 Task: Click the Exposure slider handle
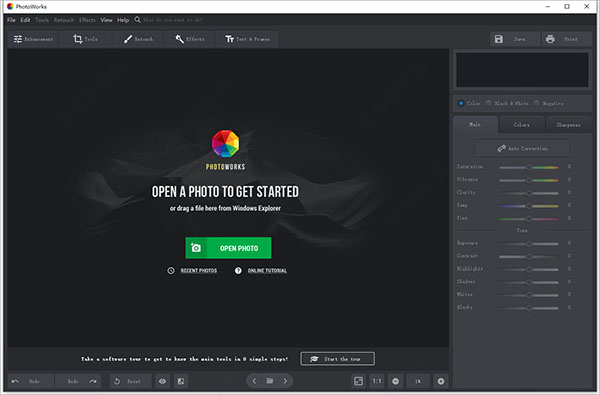(529, 243)
